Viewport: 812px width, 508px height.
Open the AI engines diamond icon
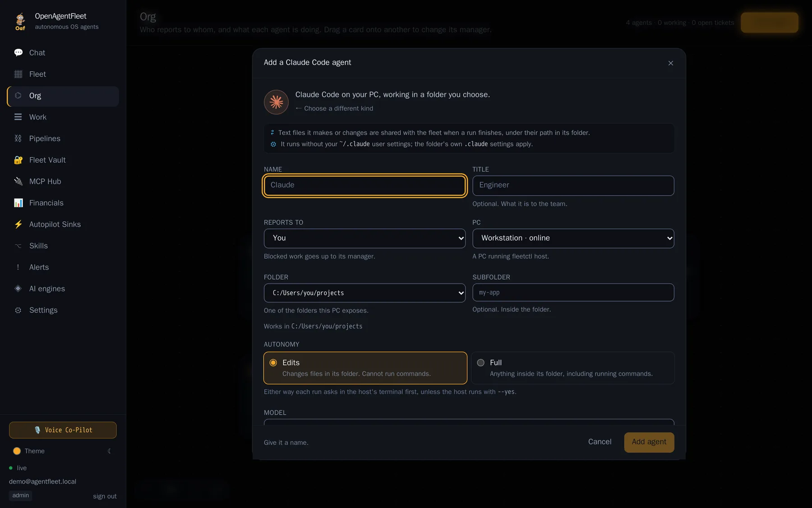[x=18, y=289]
